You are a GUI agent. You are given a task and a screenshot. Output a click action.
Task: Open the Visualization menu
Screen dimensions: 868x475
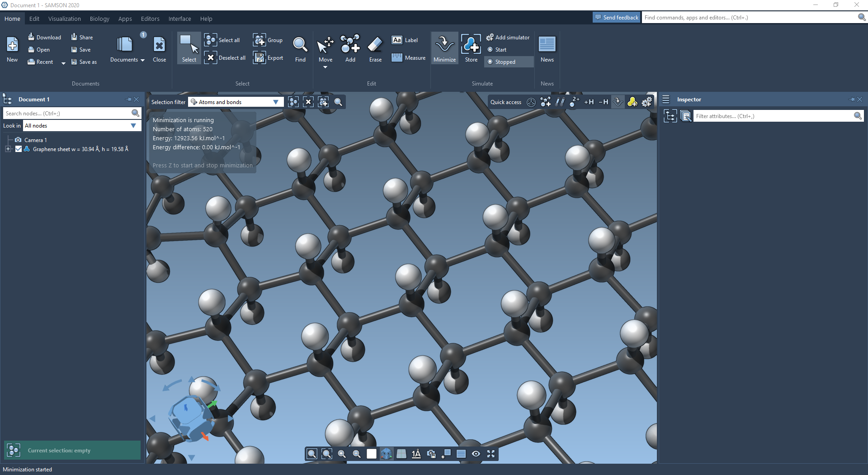(65, 19)
